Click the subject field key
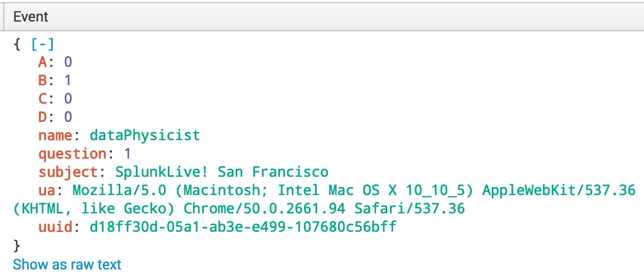This screenshot has width=644, height=277. coord(68,172)
